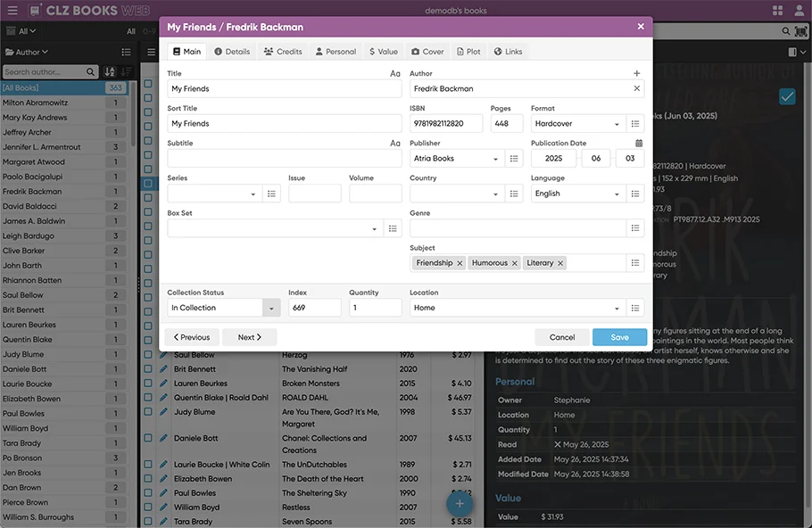Screen dimensions: 812x528
Task: Tick the checkbox for Brit Bennett row
Action: 148,369
